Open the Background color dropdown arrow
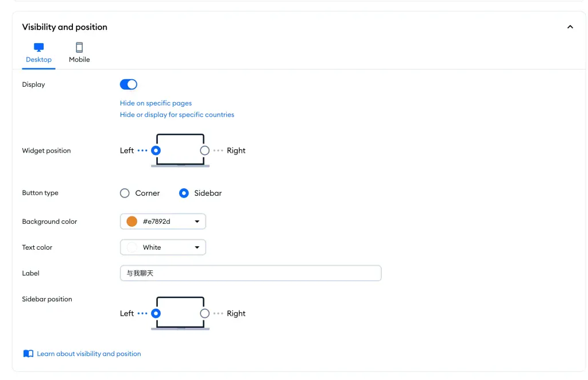The image size is (588, 380). [x=197, y=222]
